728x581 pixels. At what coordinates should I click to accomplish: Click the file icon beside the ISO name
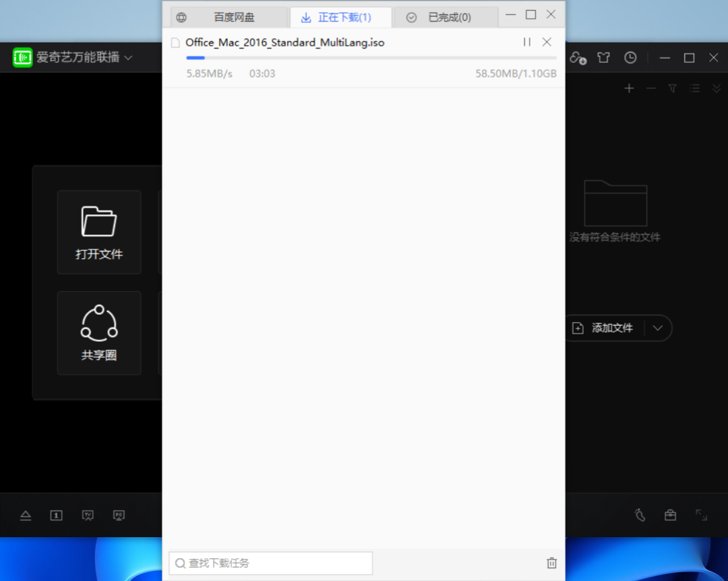pos(175,42)
